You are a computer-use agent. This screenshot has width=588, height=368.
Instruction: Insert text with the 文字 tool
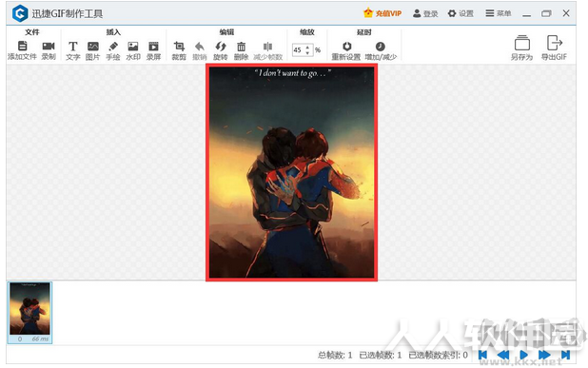point(72,47)
